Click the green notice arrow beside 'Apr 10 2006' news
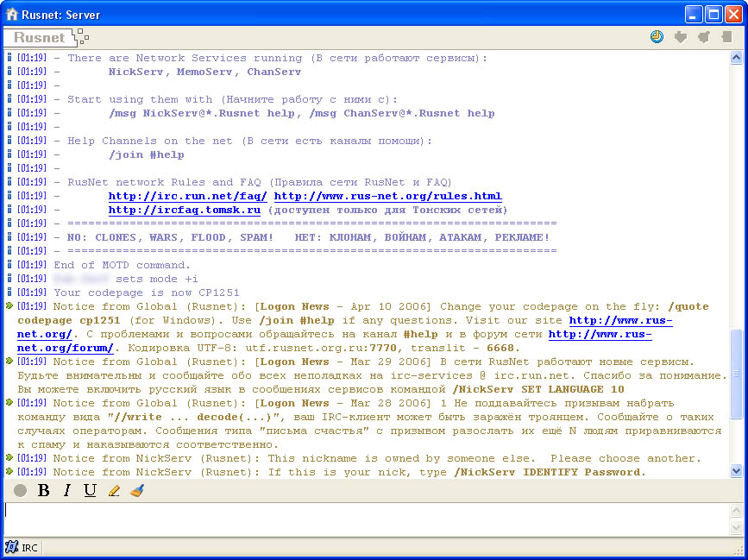The width and height of the screenshot is (748, 560). click(9, 306)
